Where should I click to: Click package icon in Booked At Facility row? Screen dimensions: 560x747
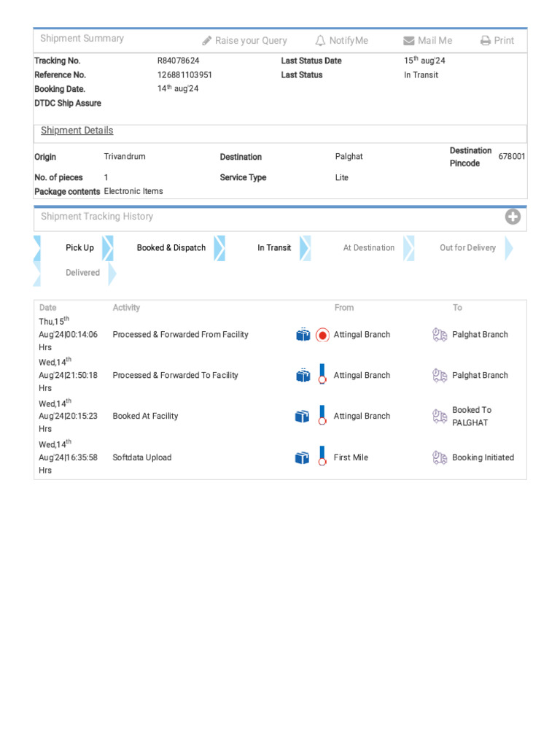coord(303,417)
